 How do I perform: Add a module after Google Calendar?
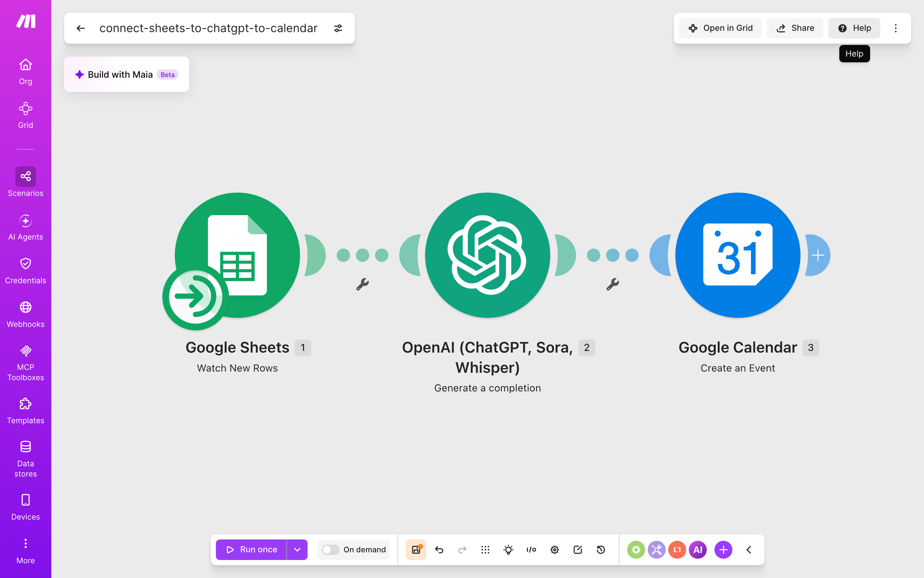coord(818,255)
